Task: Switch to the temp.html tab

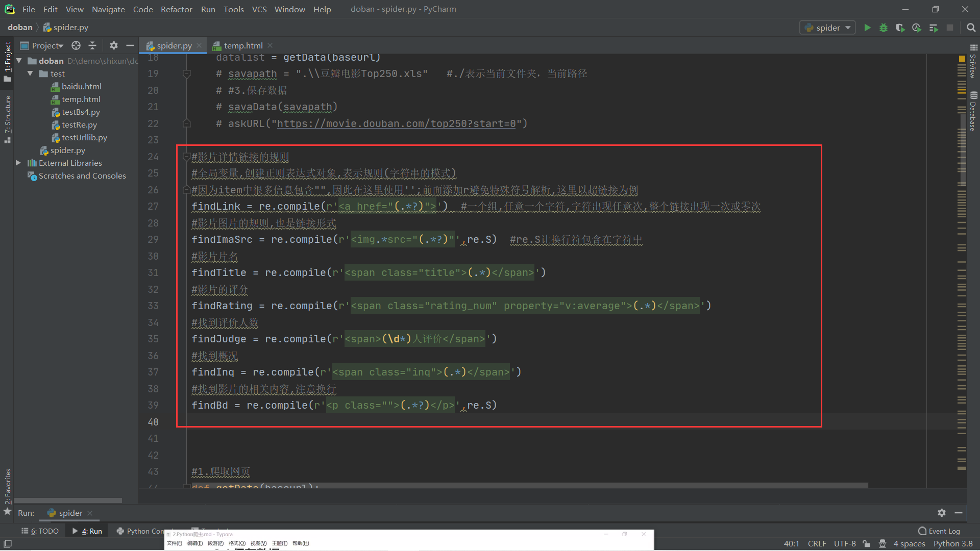Action: pyautogui.click(x=243, y=45)
